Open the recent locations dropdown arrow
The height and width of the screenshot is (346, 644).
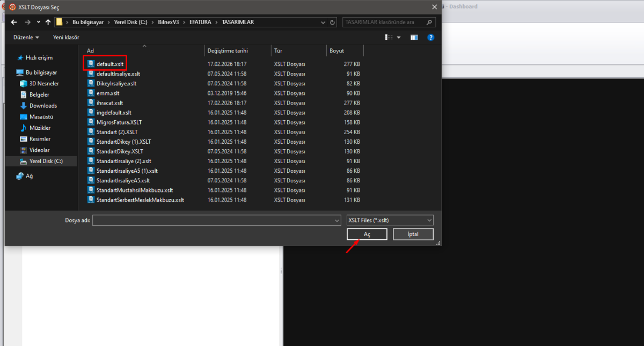(x=38, y=23)
